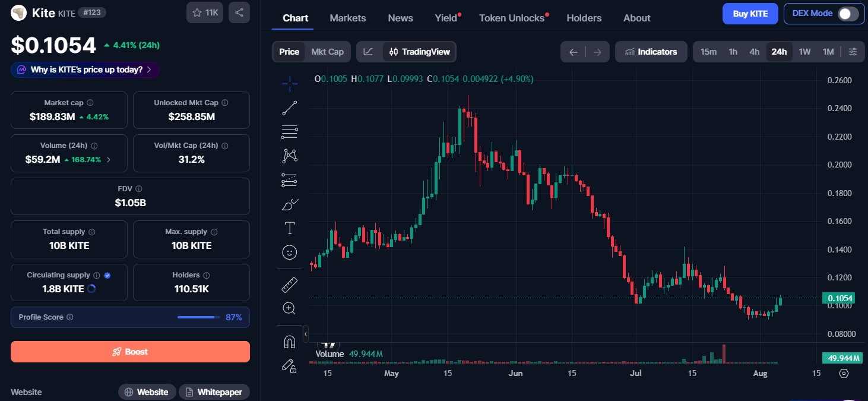Image resolution: width=868 pixels, height=401 pixels.
Task: Click the $189.83M market cap value
Action: pos(52,116)
